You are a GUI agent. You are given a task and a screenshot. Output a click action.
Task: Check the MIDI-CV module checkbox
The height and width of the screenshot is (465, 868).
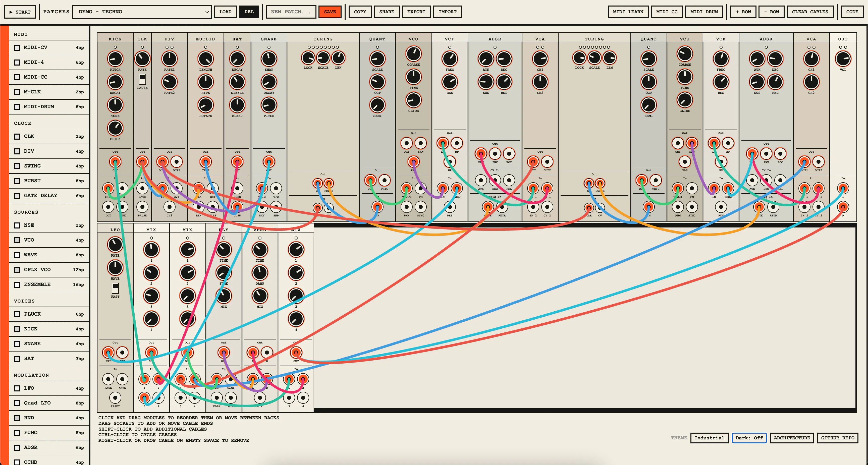(x=17, y=47)
